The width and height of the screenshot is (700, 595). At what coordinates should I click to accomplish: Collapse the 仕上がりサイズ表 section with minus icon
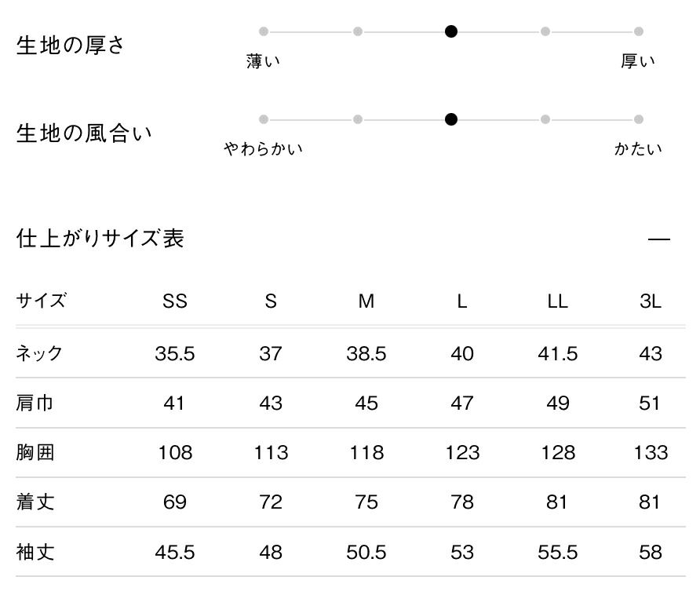(659, 239)
